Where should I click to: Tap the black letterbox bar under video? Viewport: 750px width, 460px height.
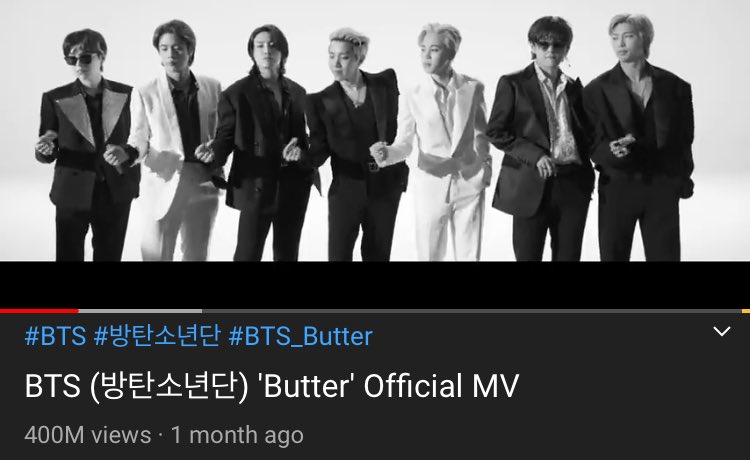click(375, 285)
